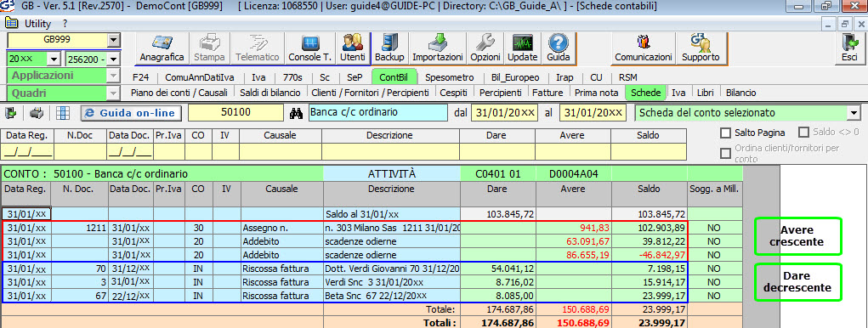The height and width of the screenshot is (328, 868).
Task: Select the Saldo value -46.842,97
Action: tap(650, 255)
